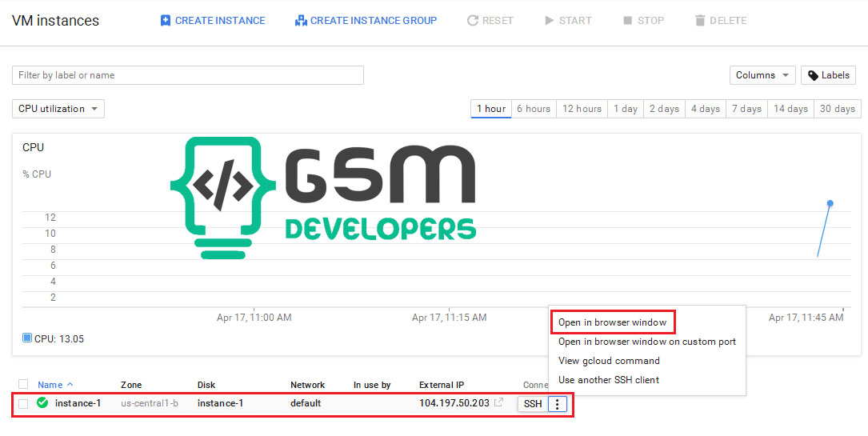Click the Reset circular arrow icon
Screen dimensions: 868x436
(x=472, y=21)
